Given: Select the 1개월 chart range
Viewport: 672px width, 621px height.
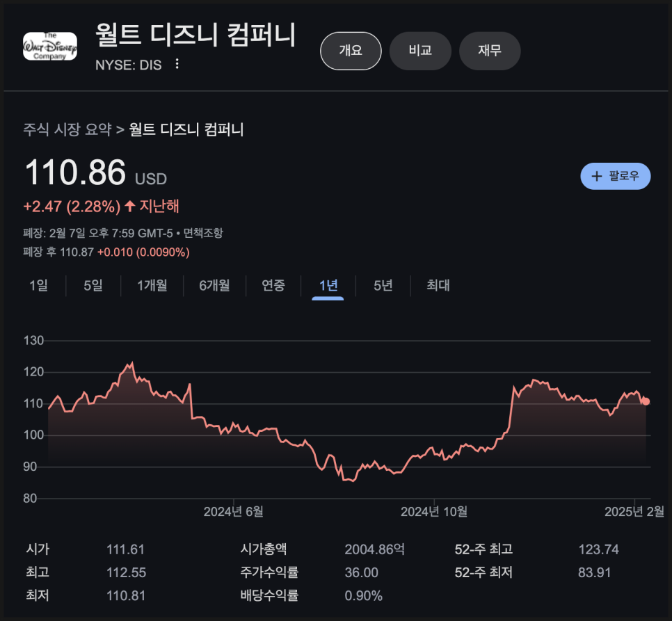Looking at the screenshot, I should tap(152, 285).
